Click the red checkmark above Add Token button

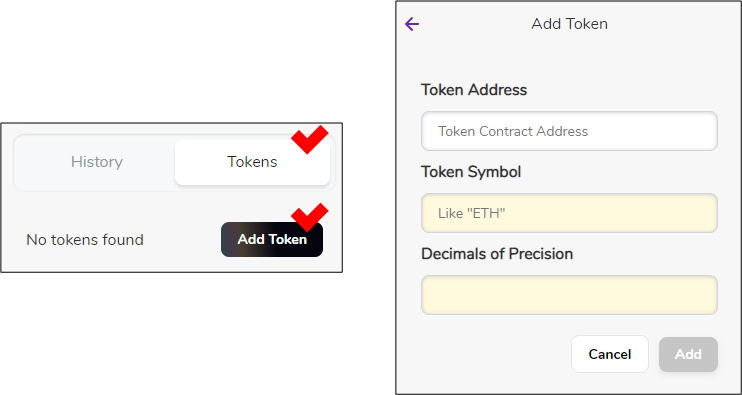point(309,218)
